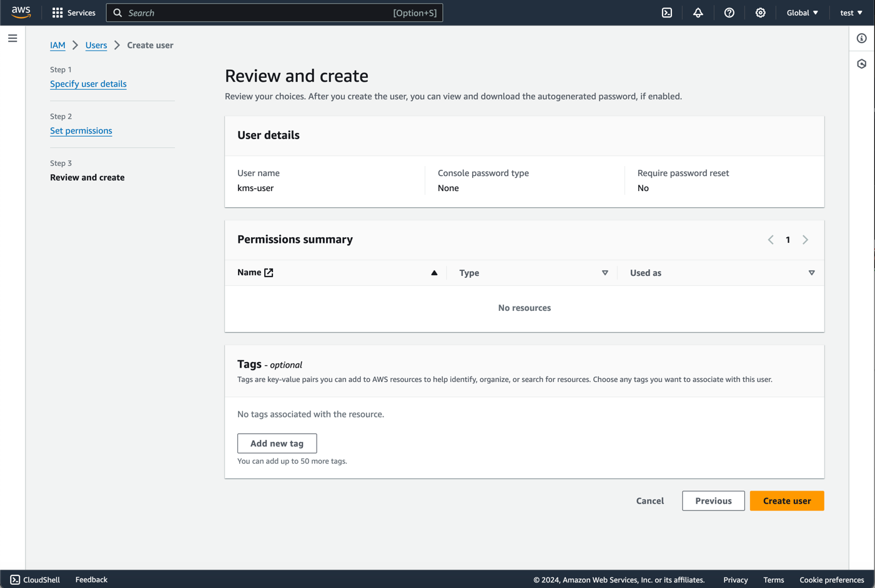The height and width of the screenshot is (588, 875).
Task: Open the Privacy footer link
Action: coord(735,580)
